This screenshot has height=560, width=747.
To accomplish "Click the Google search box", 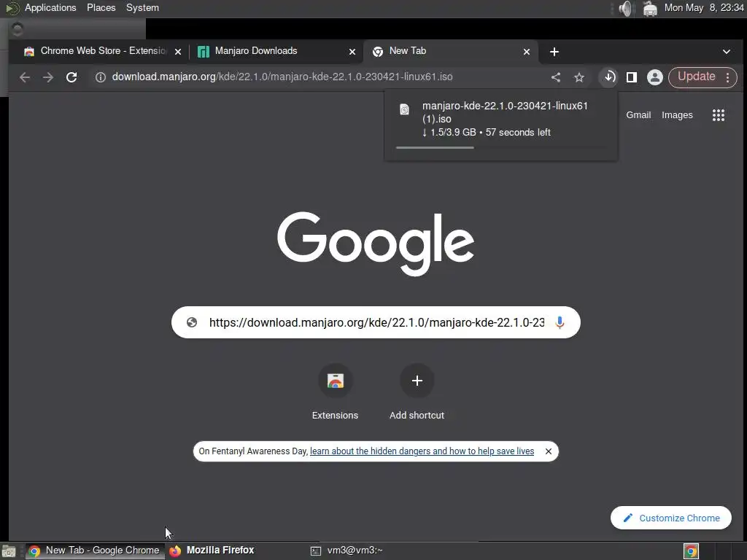I will point(376,322).
